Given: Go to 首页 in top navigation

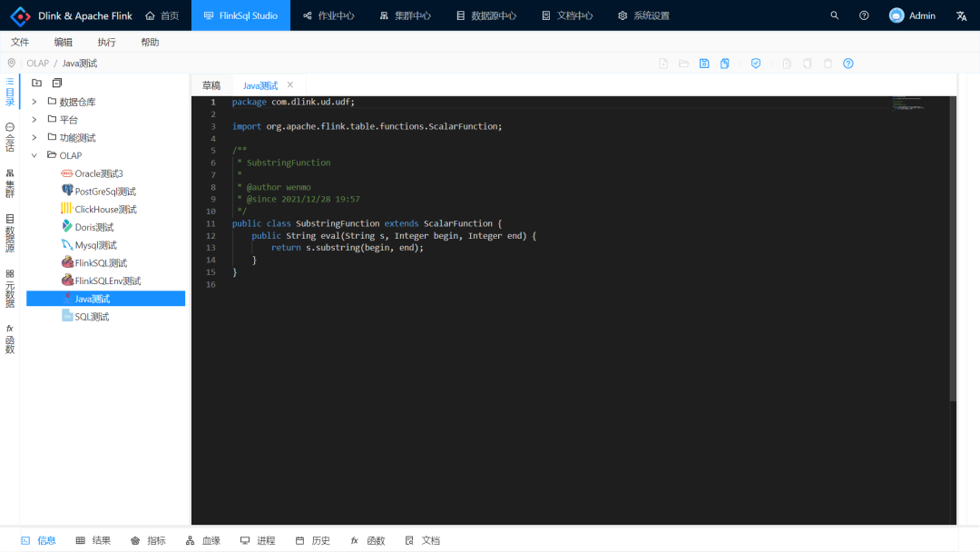Looking at the screenshot, I should 162,15.
